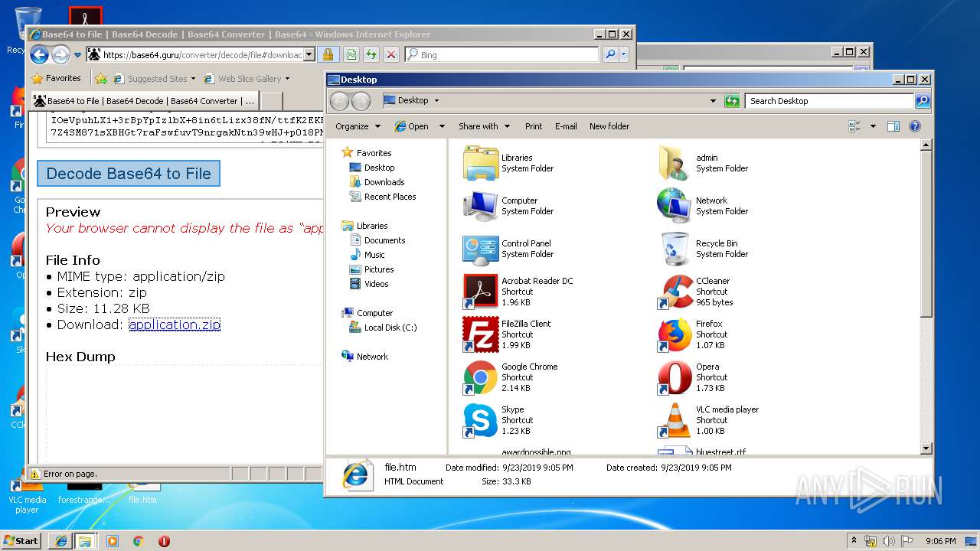Image resolution: width=980 pixels, height=551 pixels.
Task: Open the Acrobat Reader DC shortcut in Explorer
Action: 481,292
